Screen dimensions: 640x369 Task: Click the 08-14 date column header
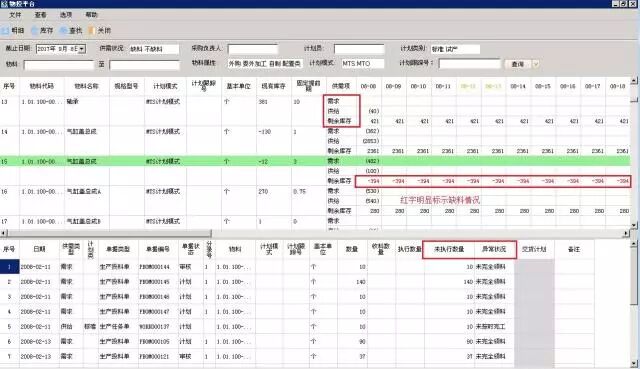coord(518,86)
